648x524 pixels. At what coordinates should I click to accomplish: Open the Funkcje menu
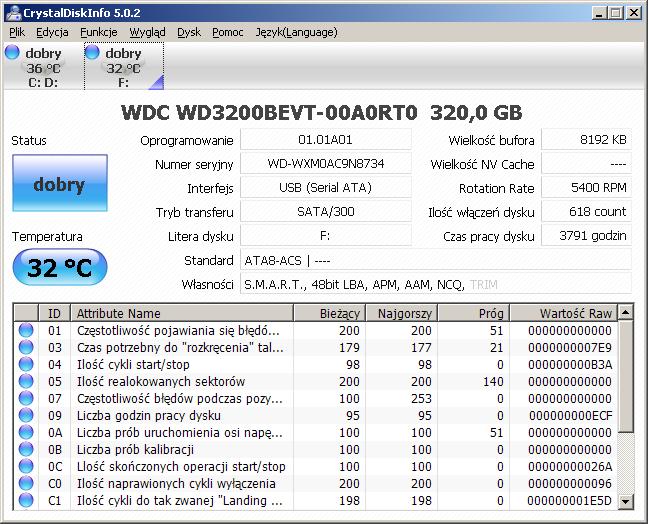99,32
